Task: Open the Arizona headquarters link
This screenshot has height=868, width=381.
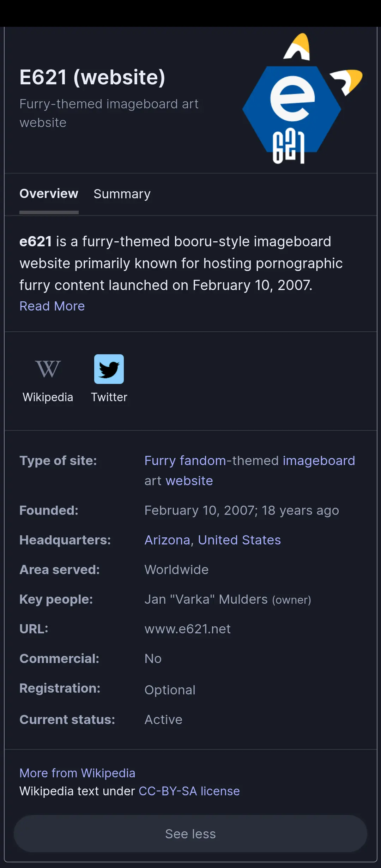Action: (167, 540)
